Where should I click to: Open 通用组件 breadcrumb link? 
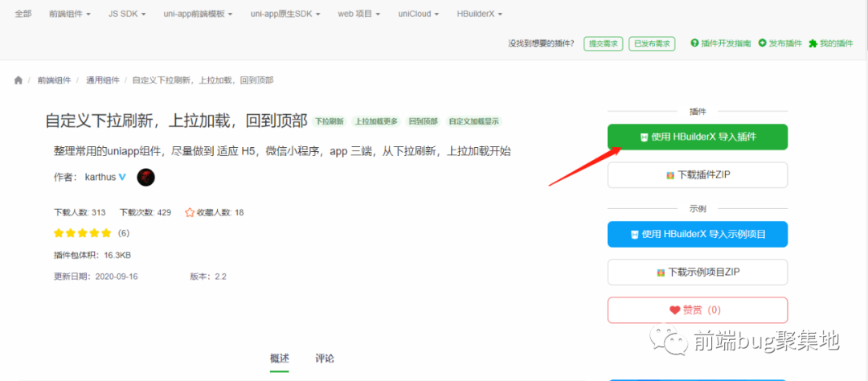102,80
